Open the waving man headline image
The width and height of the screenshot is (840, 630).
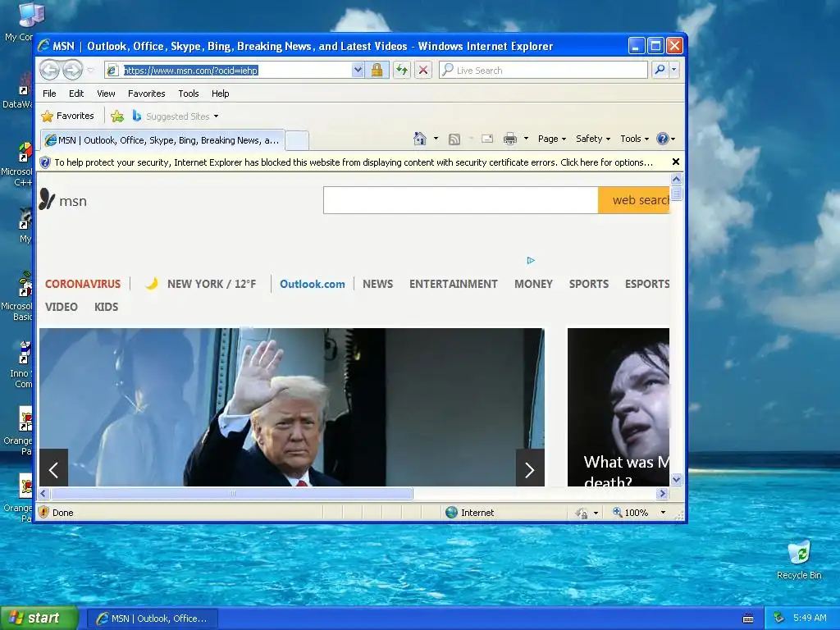[292, 407]
